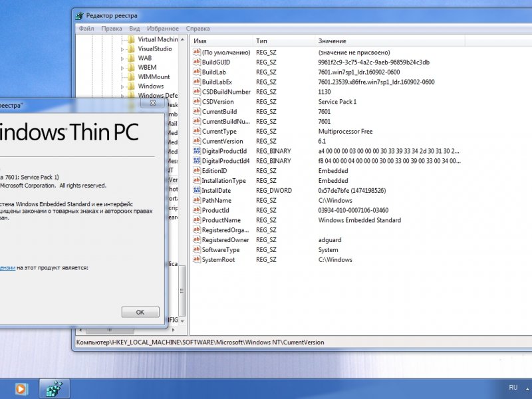Click the VisualStudio folder icon

coord(131,49)
